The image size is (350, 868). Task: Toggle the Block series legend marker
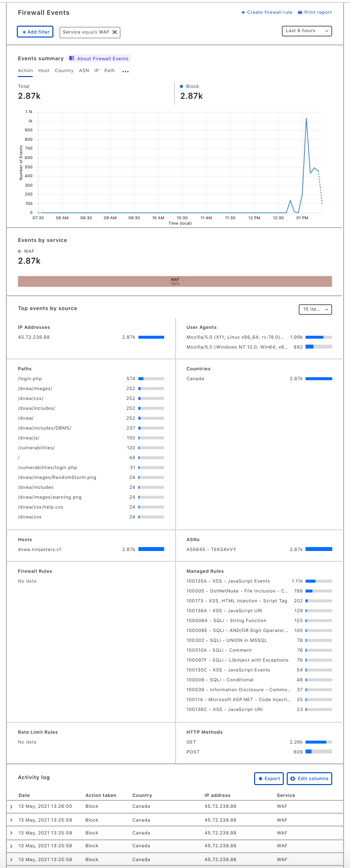tap(182, 86)
